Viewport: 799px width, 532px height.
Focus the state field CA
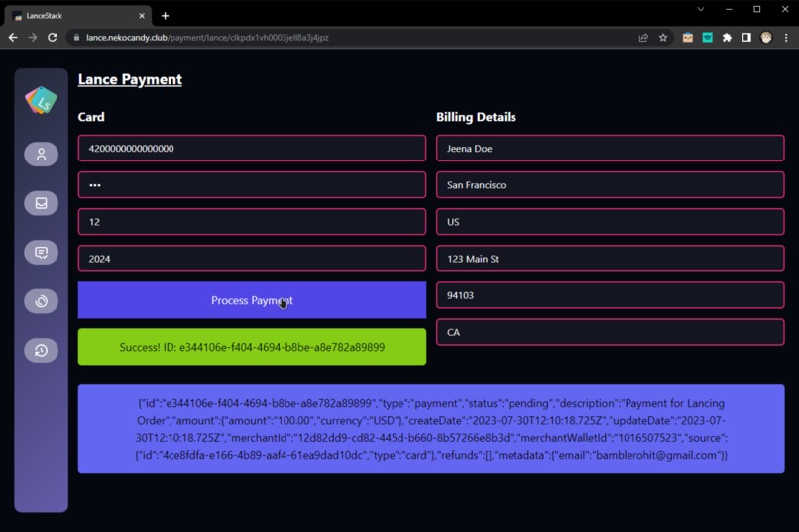[611, 332]
